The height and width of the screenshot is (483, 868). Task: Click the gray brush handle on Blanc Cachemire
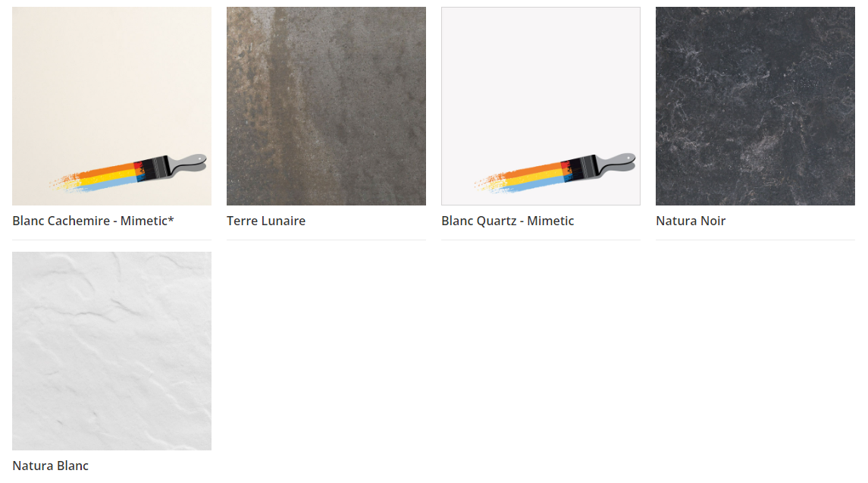coord(188,163)
